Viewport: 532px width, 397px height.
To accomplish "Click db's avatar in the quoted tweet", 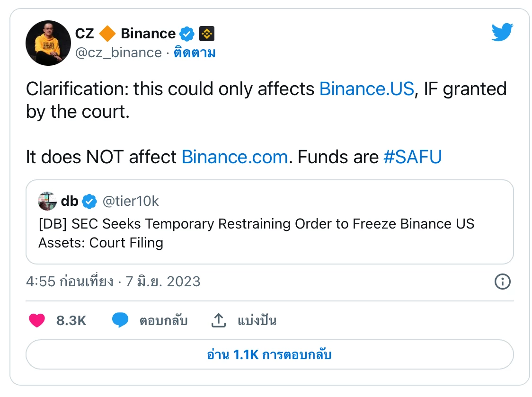I will tap(46, 201).
